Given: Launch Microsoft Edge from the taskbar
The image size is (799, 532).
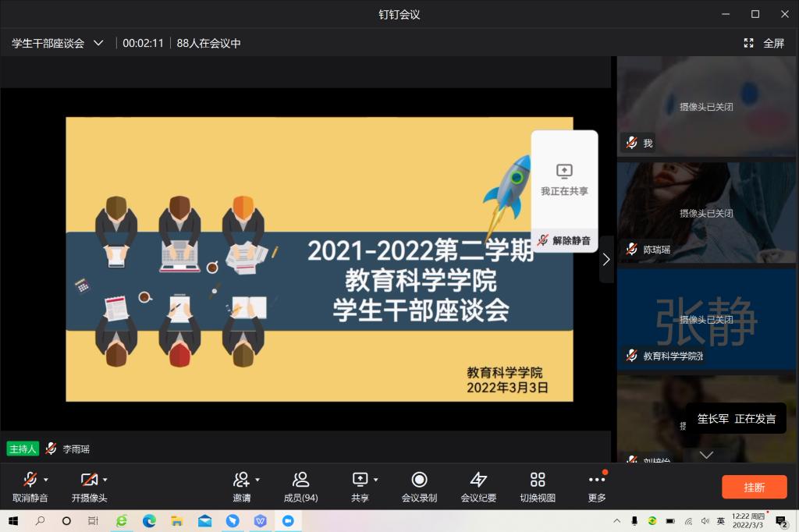Looking at the screenshot, I should pos(149,521).
